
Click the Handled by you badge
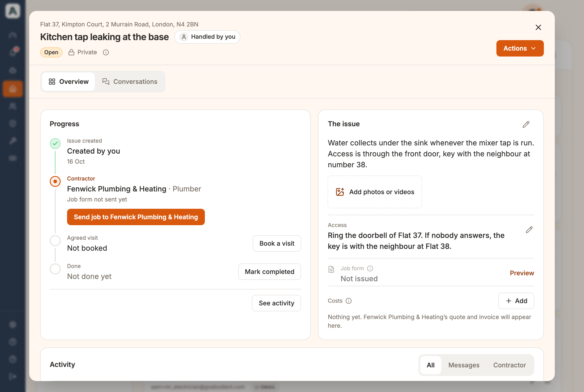pyautogui.click(x=207, y=37)
